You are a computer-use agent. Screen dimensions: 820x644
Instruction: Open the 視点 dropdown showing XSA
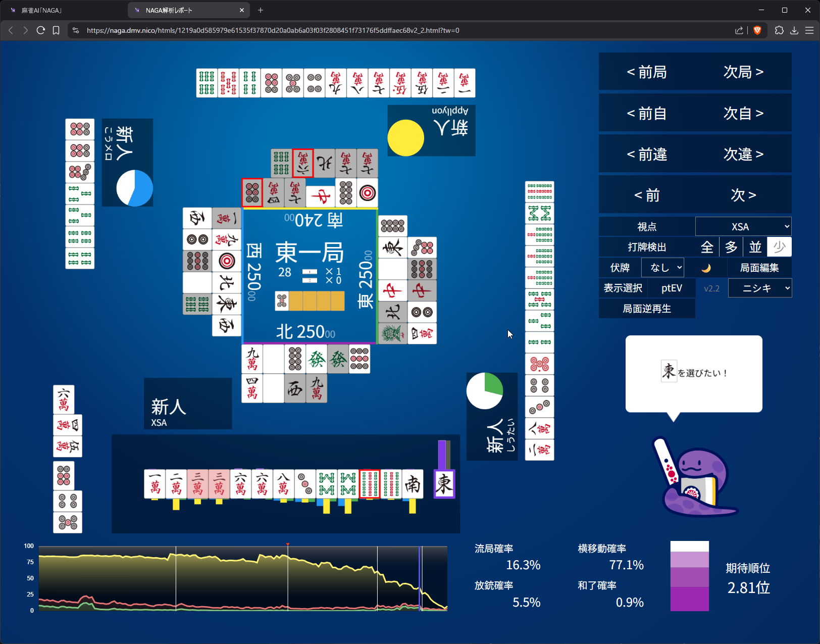743,227
